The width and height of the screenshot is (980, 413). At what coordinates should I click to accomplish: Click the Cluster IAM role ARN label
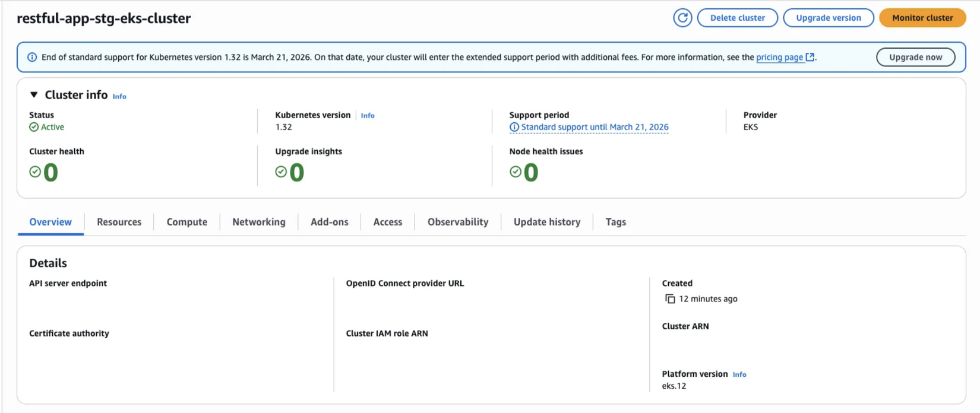coord(387,333)
